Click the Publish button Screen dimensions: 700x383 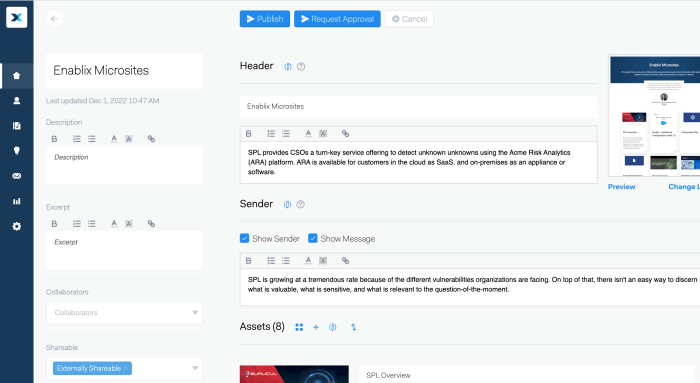click(265, 19)
